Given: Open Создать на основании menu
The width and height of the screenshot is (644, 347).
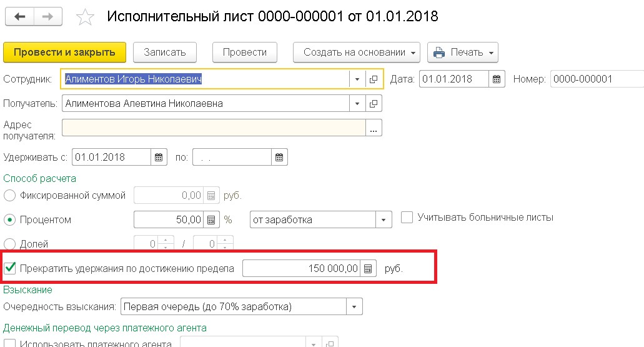Looking at the screenshot, I should (x=357, y=53).
